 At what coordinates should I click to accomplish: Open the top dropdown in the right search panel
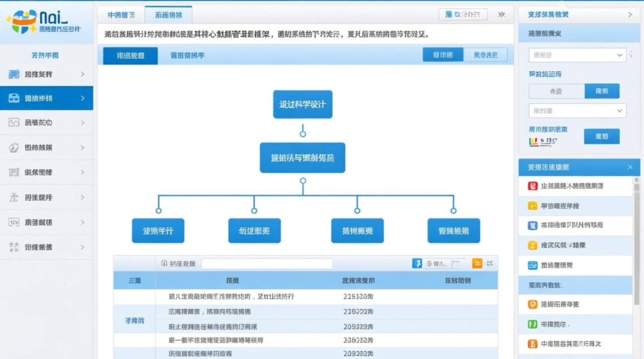[577, 55]
